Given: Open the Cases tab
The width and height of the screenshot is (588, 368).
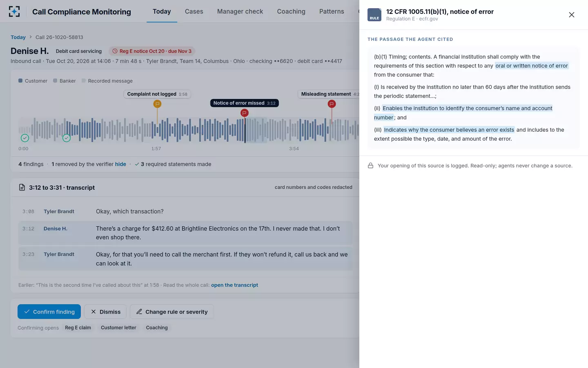Looking at the screenshot, I should coord(194,11).
